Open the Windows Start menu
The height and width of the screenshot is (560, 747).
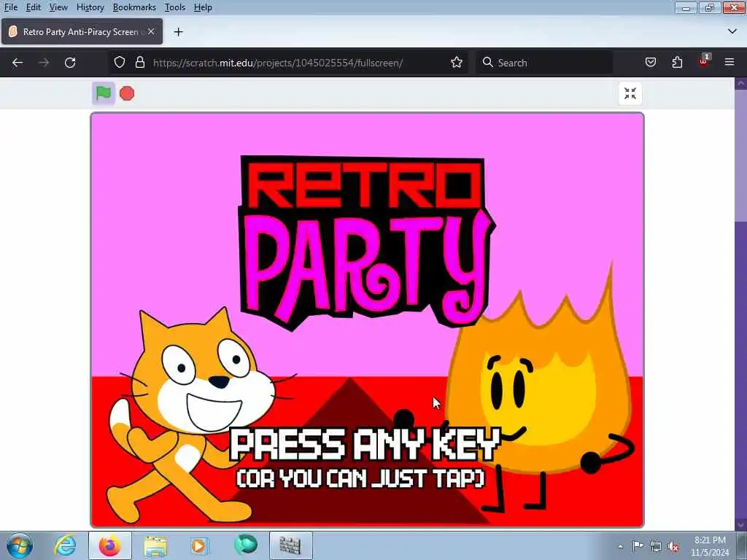pyautogui.click(x=20, y=545)
